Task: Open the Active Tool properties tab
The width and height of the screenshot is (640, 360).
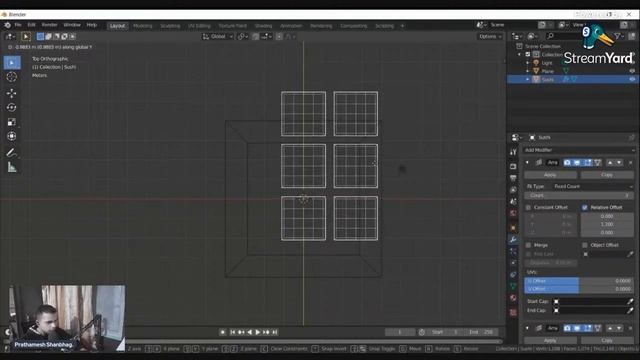Action: coord(513,152)
